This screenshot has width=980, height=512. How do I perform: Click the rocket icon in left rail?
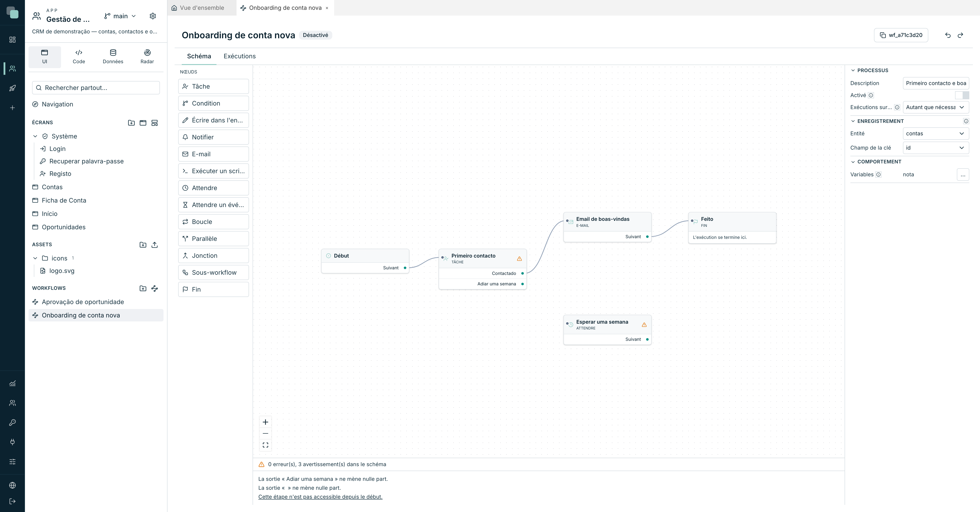tap(12, 88)
